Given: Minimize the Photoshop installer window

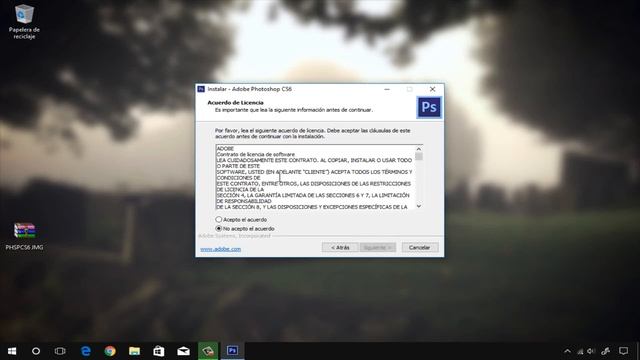Looking at the screenshot, I should click(x=387, y=89).
